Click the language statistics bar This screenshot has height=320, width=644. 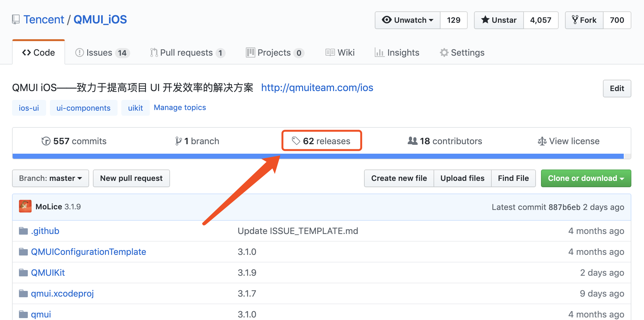pyautogui.click(x=316, y=156)
